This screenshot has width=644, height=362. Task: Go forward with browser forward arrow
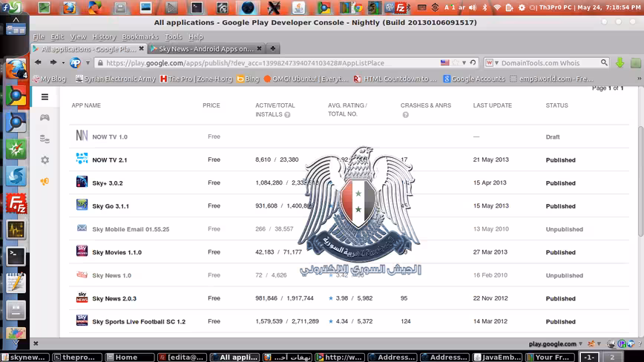pyautogui.click(x=53, y=62)
